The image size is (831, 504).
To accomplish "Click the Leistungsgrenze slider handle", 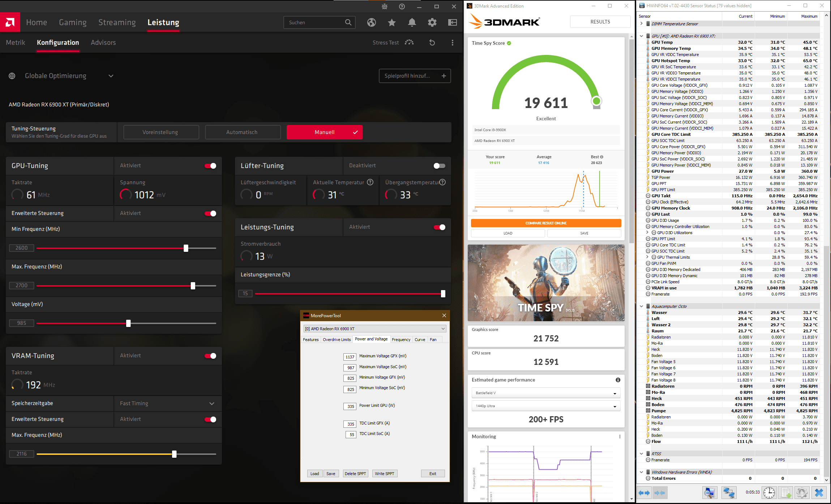I will pyautogui.click(x=443, y=294).
